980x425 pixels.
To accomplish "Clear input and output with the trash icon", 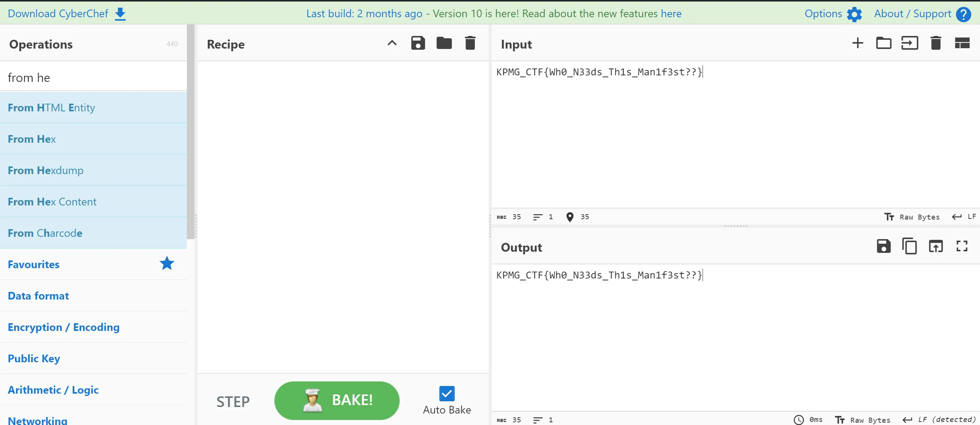I will [936, 43].
